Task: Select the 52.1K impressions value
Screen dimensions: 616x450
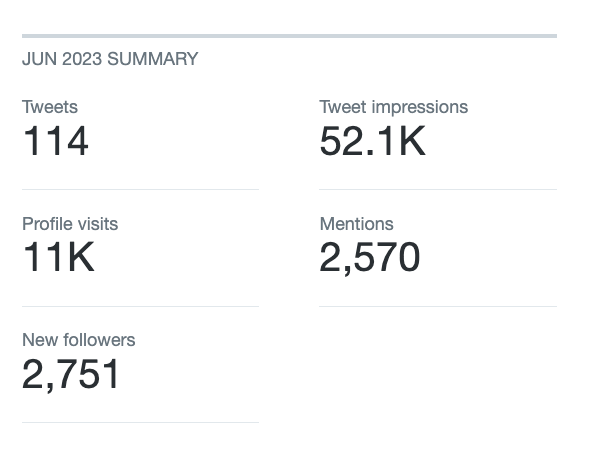Action: (x=373, y=142)
